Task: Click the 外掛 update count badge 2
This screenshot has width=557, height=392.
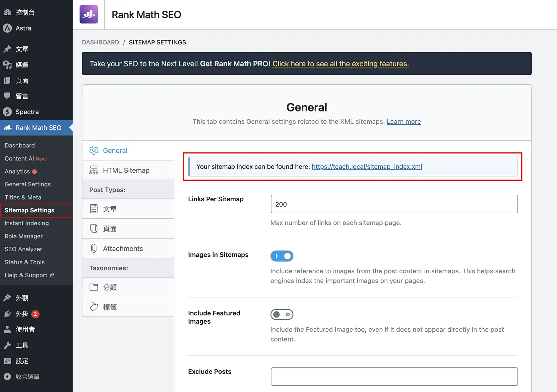Action: pyautogui.click(x=35, y=314)
